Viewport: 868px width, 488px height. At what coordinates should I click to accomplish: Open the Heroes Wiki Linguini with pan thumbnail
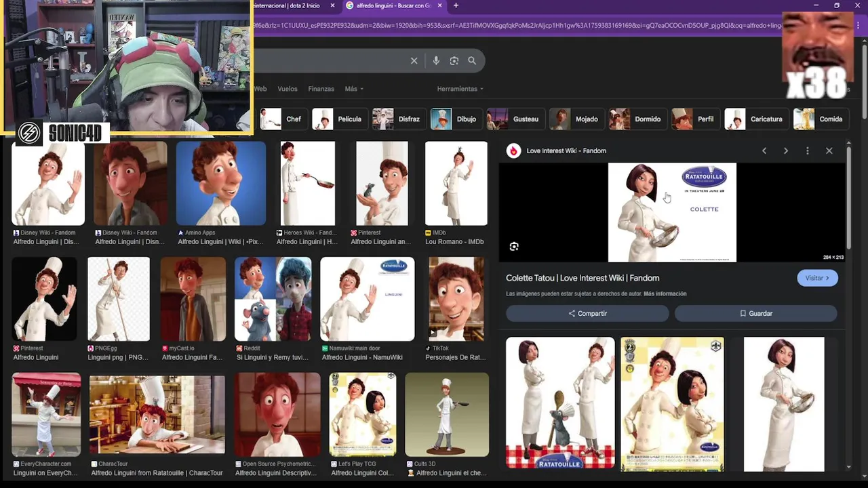308,183
